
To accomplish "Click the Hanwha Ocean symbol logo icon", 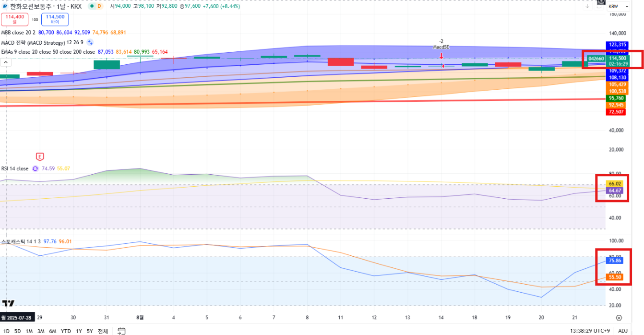I will (x=4, y=6).
